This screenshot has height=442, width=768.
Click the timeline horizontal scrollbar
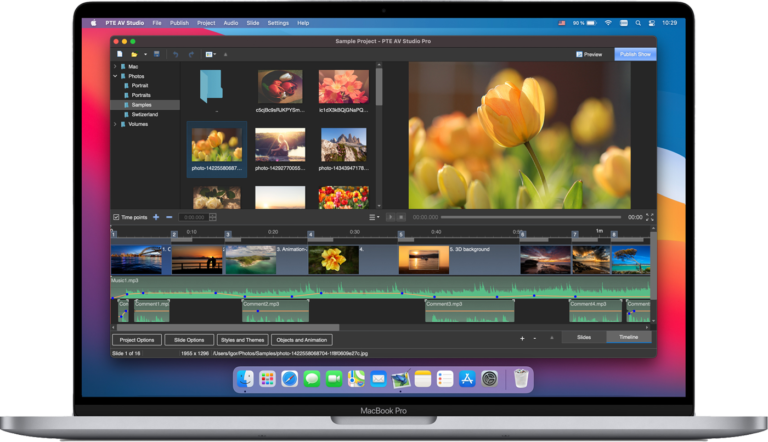pyautogui.click(x=228, y=327)
